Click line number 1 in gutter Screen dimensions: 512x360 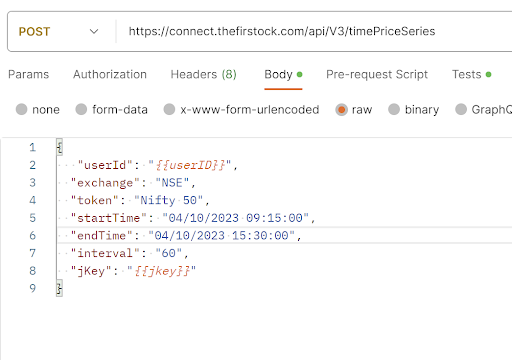click(32, 147)
